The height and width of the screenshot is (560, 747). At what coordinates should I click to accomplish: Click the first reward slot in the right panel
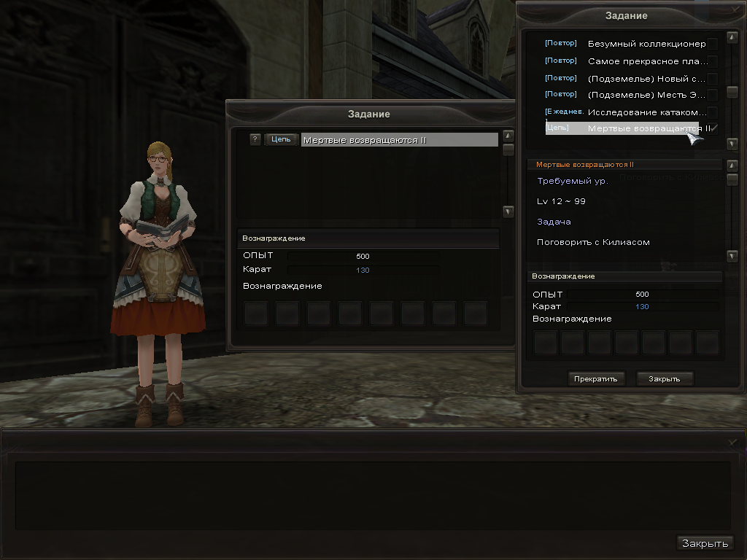(546, 342)
